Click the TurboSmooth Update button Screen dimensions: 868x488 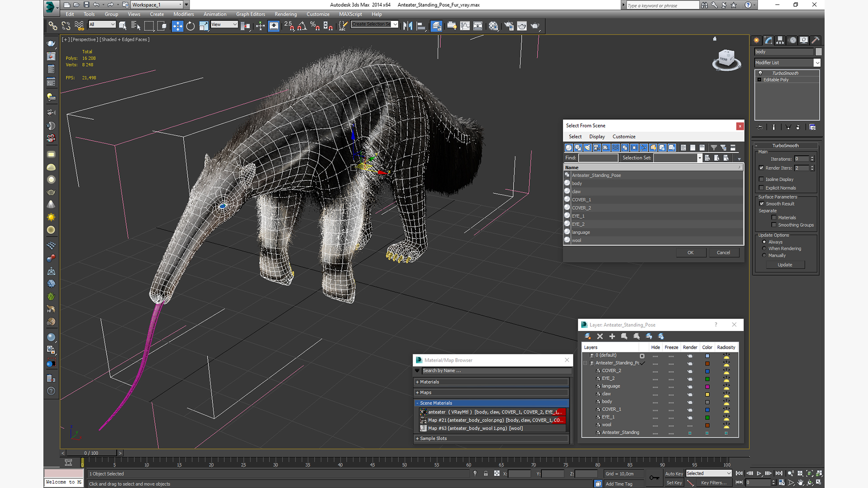[785, 265]
